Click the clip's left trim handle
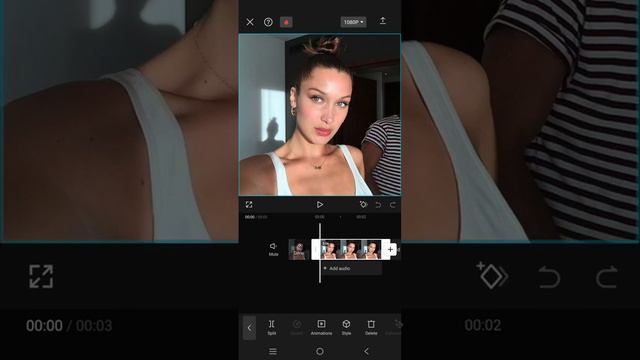This screenshot has height=360, width=640. (x=316, y=249)
